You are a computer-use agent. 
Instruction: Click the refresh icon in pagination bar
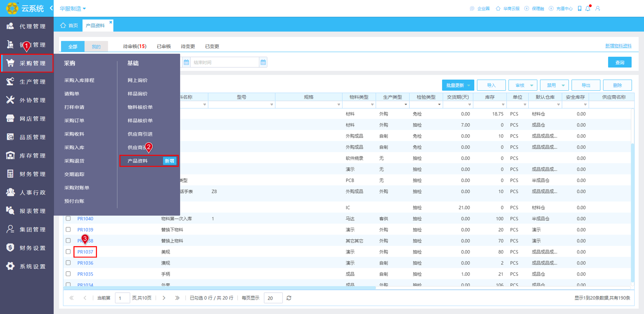(x=289, y=298)
